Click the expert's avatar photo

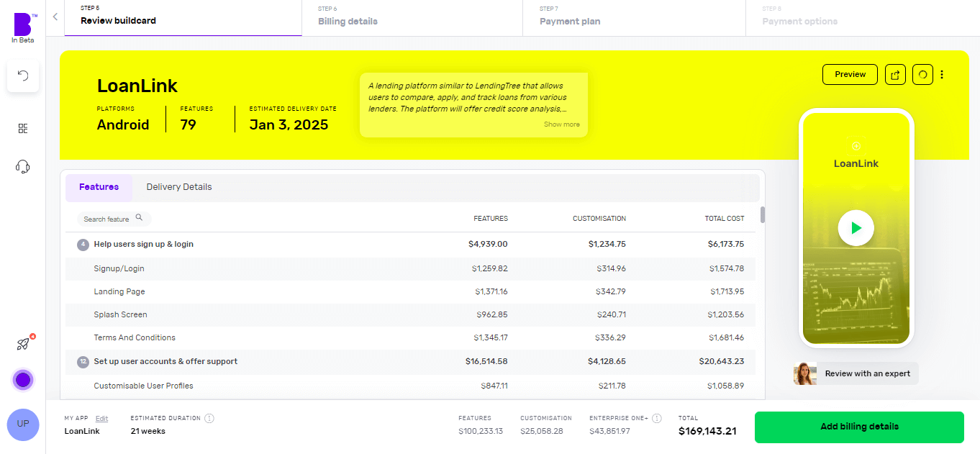[805, 373]
